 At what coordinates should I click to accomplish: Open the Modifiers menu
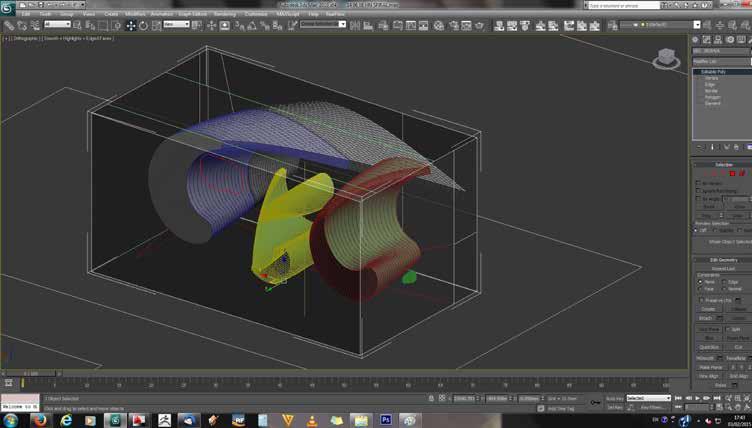coord(135,14)
